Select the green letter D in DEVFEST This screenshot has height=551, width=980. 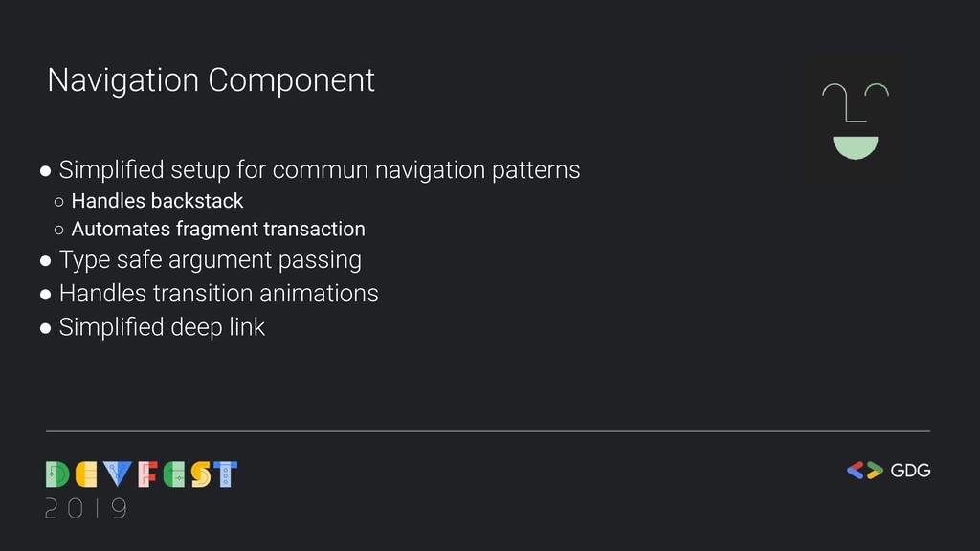pyautogui.click(x=57, y=474)
